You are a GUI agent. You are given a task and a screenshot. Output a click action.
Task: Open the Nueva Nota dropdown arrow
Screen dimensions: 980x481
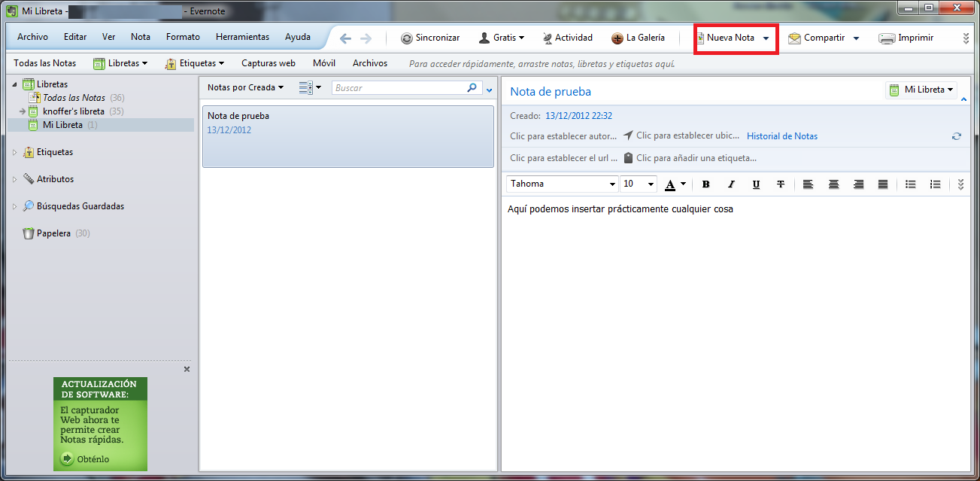[766, 38]
